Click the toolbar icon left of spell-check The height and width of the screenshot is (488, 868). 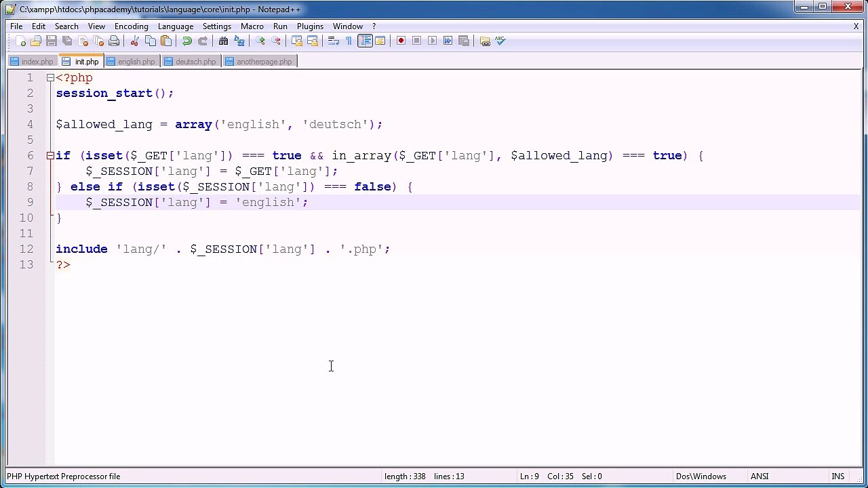pyautogui.click(x=484, y=41)
